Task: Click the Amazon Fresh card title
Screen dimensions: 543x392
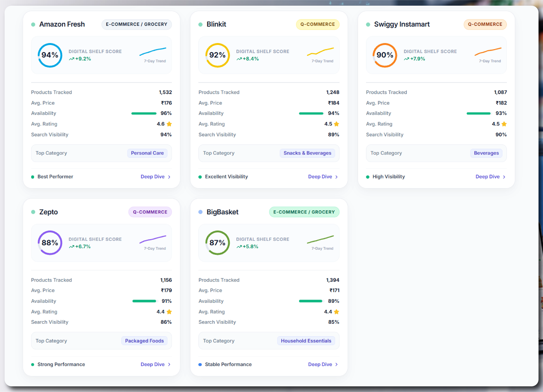Action: point(62,24)
